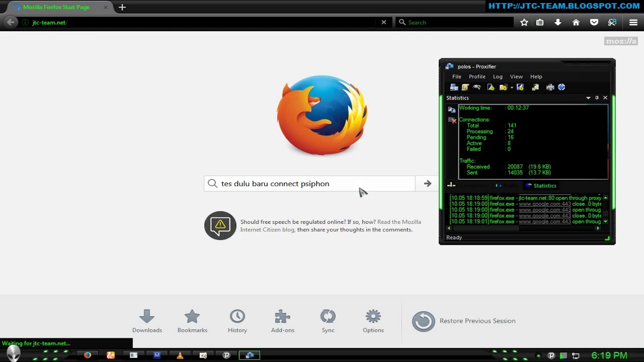Screen dimensions: 644x362
Task: Click Pocket icon in Firefox toolbar
Action: coord(594,22)
